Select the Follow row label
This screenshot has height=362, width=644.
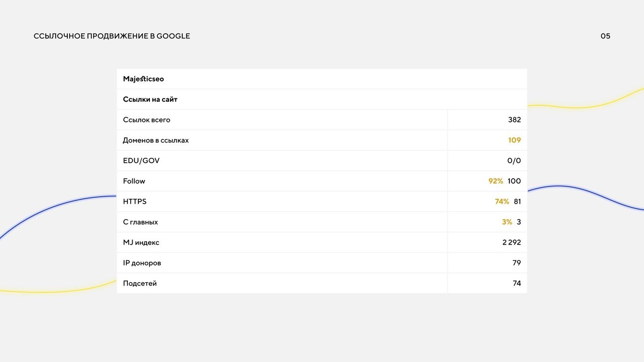click(x=134, y=181)
